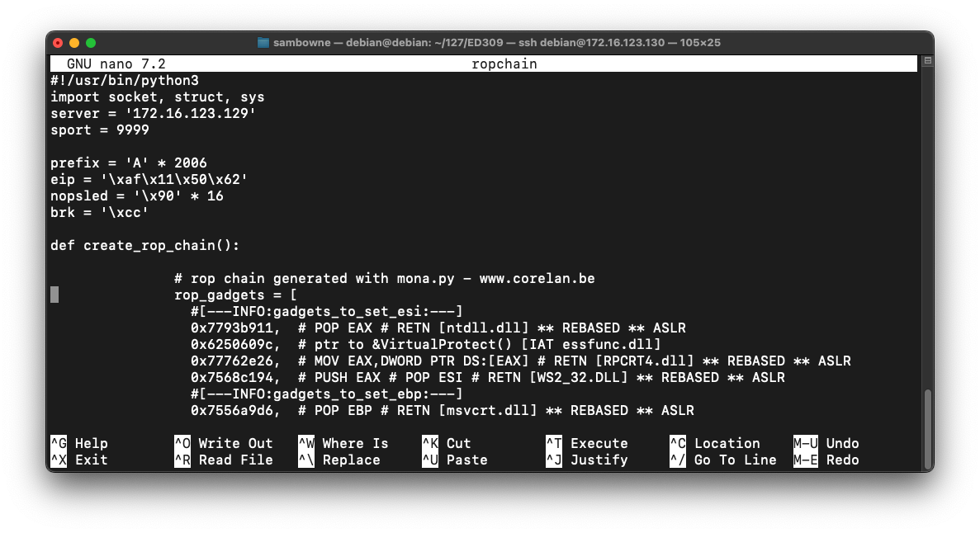Click the text cursor block at line start
Viewport: 980px width, 533px height.
(x=54, y=295)
